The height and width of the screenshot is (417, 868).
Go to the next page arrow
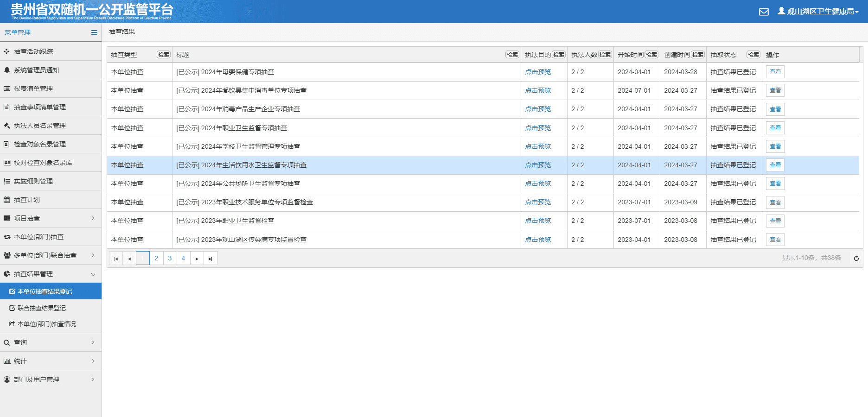197,258
